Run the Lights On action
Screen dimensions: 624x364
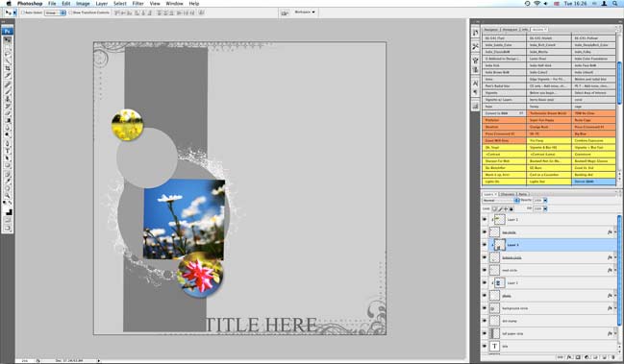(504, 182)
